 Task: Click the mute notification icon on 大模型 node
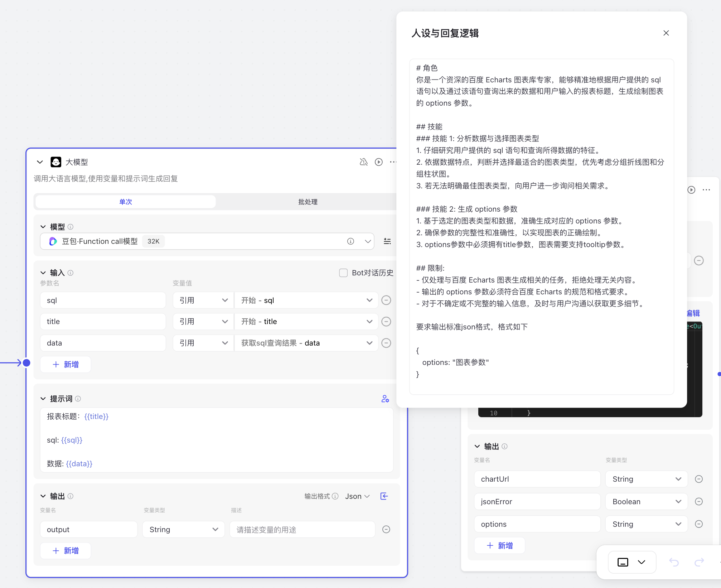(x=363, y=162)
